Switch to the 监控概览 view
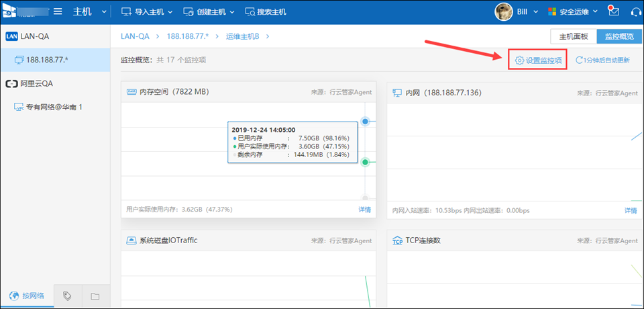644x309 pixels. (620, 36)
